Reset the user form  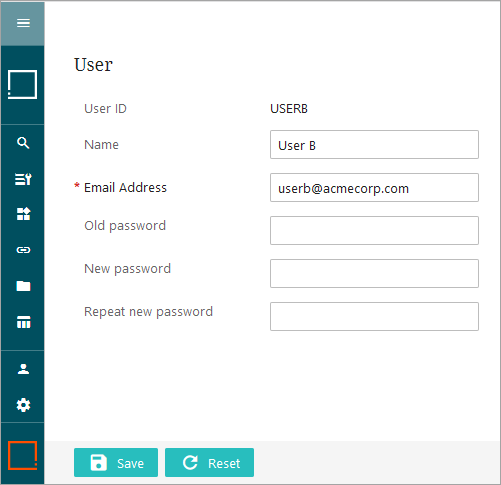[x=209, y=463]
